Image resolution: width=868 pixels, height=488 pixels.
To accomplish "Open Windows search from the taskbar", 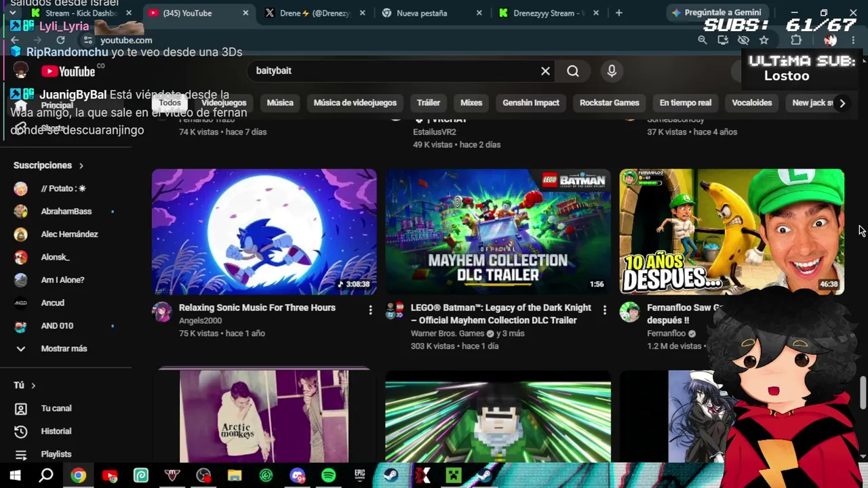I will point(46,476).
